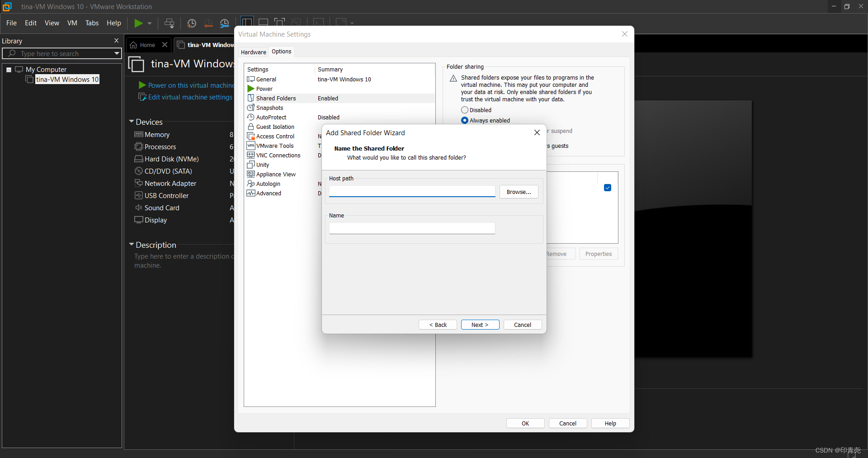Image resolution: width=868 pixels, height=458 pixels.
Task: Select the Hard Disk (NVMe) device
Action: 171,159
